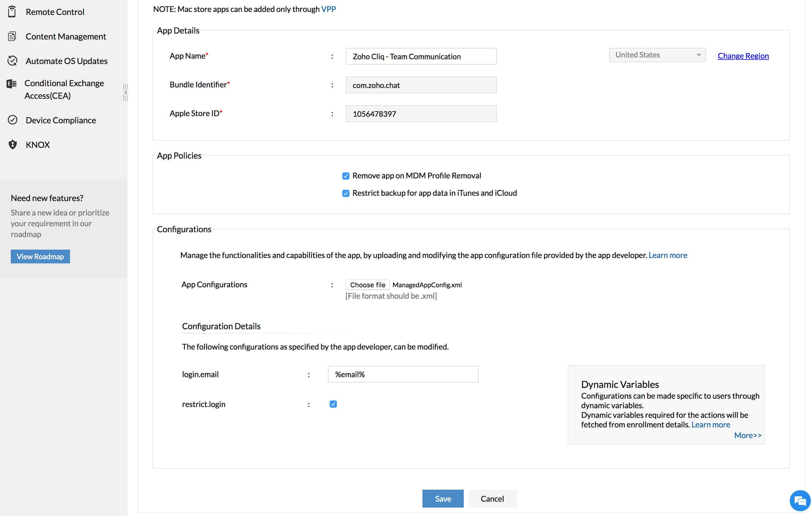Viewport: 812px width, 516px height.
Task: Select the Remote Control sidebar icon
Action: tap(12, 11)
